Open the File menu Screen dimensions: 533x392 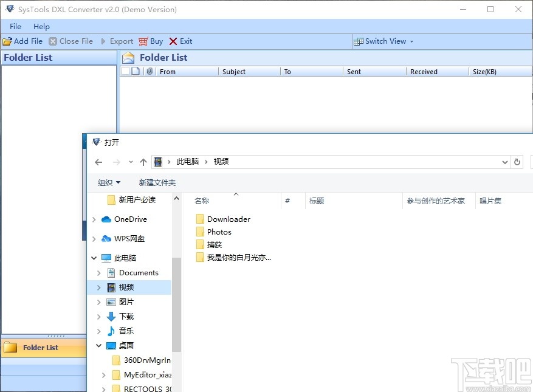click(x=15, y=26)
